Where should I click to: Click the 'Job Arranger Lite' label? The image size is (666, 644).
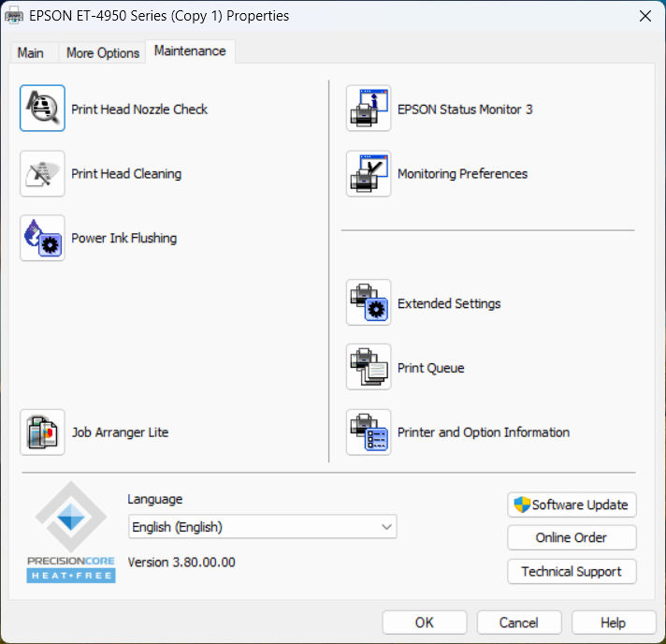click(x=121, y=432)
